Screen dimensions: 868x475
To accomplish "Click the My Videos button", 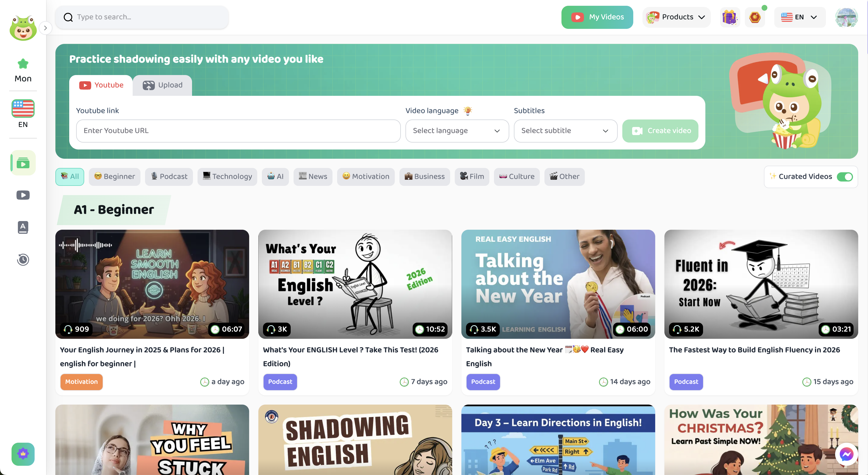I will [597, 17].
